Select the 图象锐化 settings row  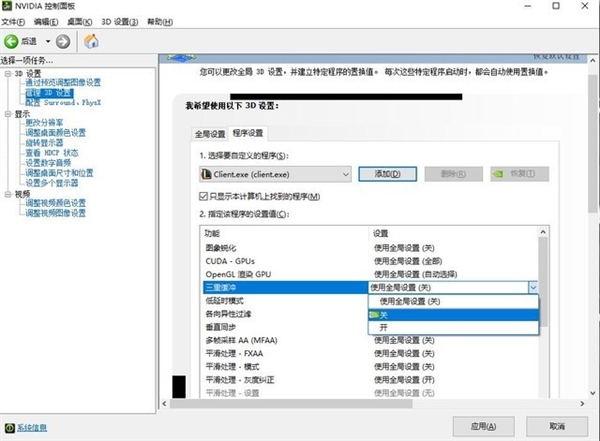(x=370, y=248)
